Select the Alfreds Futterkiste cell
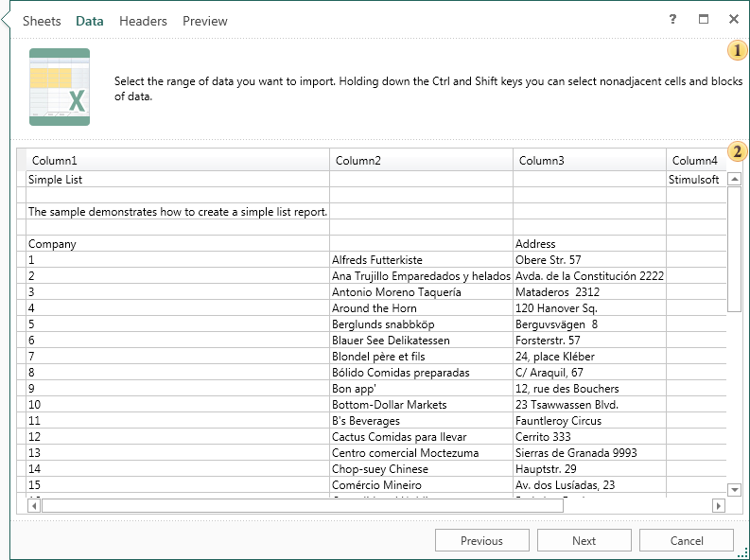Viewport: 750px width, 560px height. coord(377,259)
